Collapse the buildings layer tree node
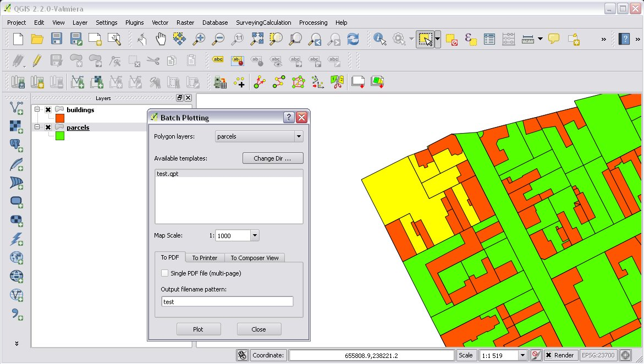 click(37, 109)
